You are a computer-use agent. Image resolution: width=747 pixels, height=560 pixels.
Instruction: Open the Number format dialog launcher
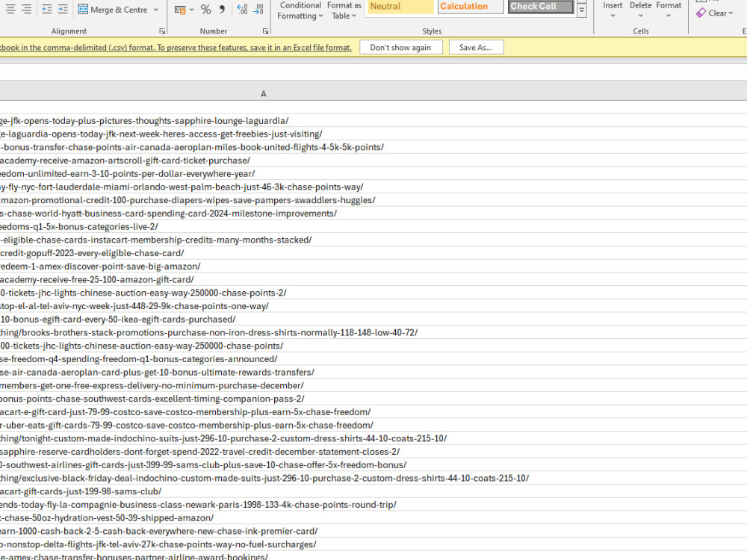[x=265, y=31]
